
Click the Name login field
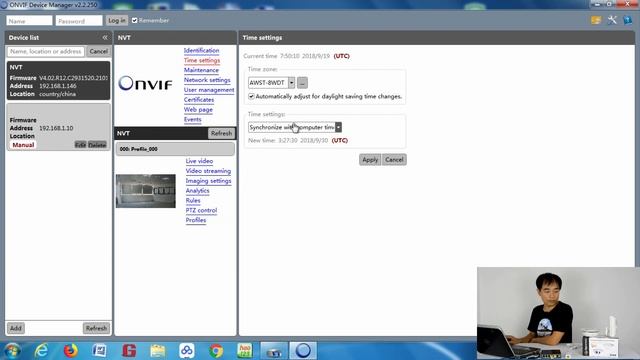coord(29,21)
